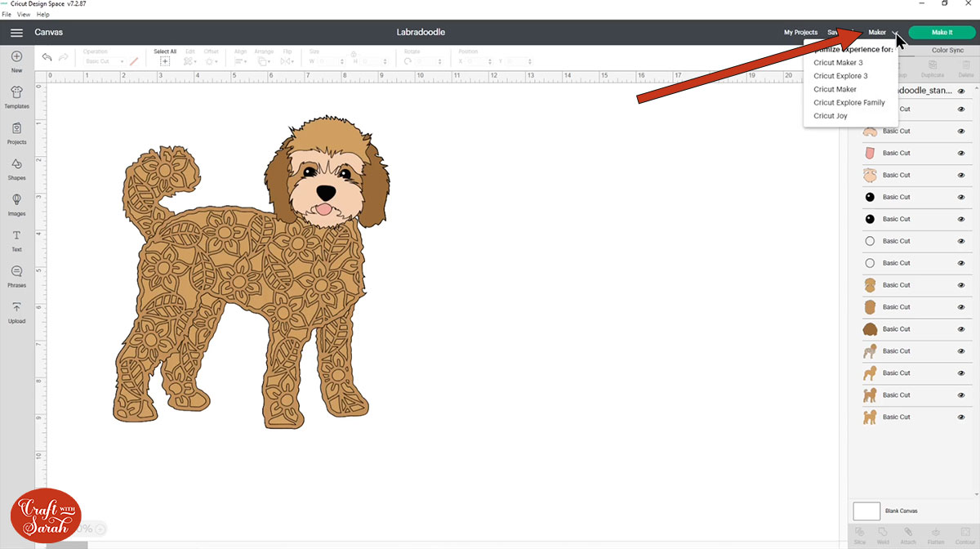Select the Text tool

click(x=16, y=238)
